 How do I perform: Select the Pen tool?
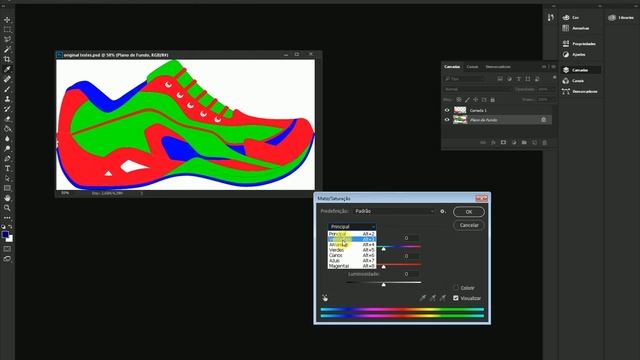tap(7, 158)
